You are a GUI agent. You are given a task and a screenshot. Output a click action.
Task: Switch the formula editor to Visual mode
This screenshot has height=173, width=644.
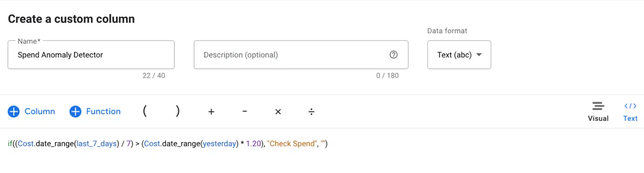tap(598, 111)
